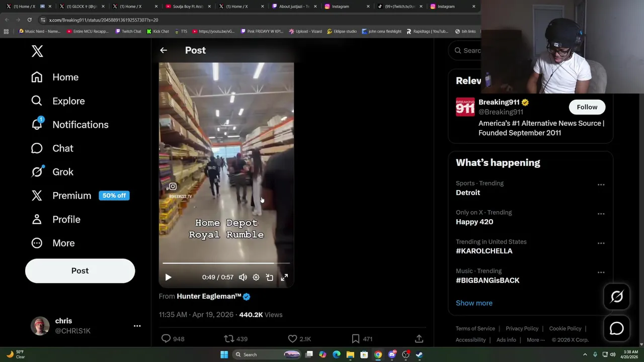
Task: Toggle video picture-in-picture mode
Action: click(x=270, y=277)
